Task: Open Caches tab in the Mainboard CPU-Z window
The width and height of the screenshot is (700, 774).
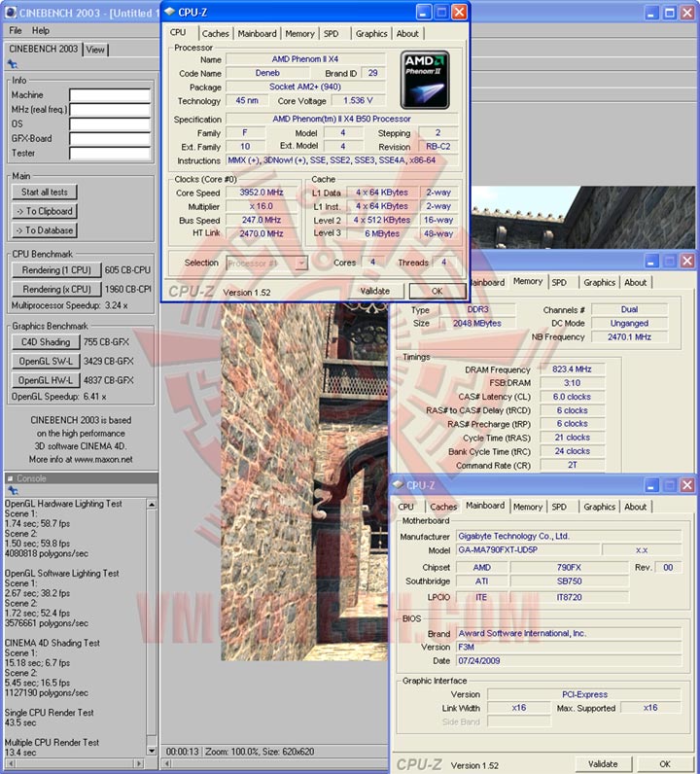Action: tap(443, 507)
